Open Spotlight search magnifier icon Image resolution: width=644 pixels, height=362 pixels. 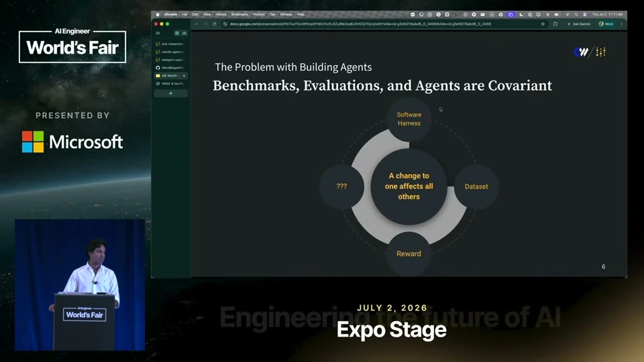576,14
